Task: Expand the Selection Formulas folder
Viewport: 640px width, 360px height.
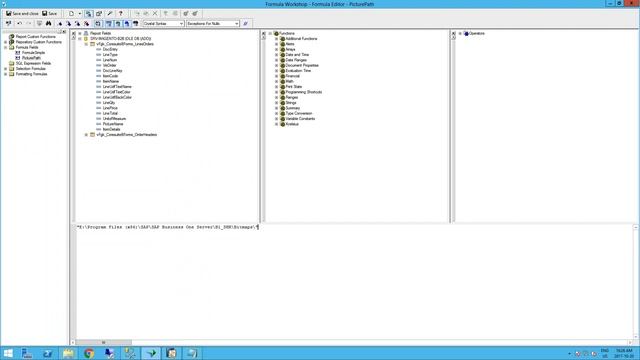Action: 6,69
